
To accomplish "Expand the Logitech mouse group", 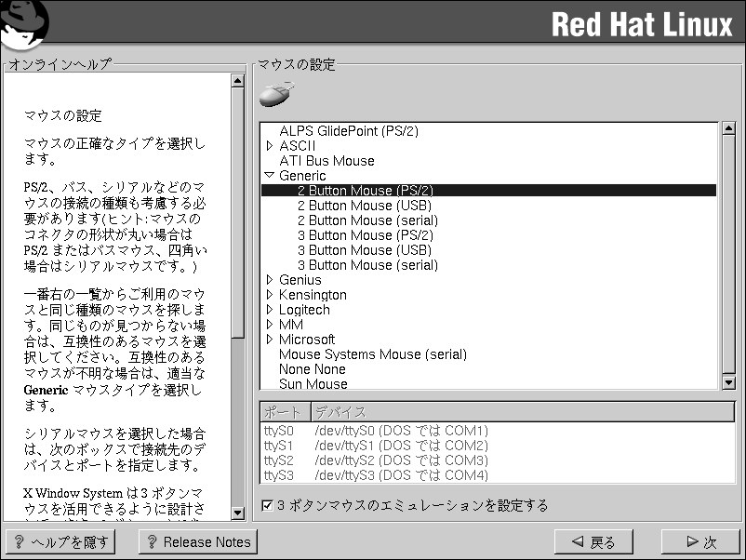I will pos(270,310).
